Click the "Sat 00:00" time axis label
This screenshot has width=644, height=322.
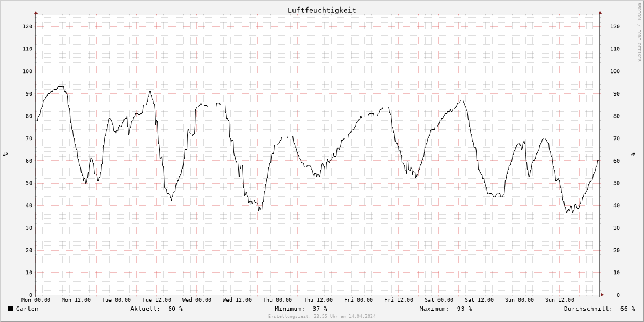[439, 299]
